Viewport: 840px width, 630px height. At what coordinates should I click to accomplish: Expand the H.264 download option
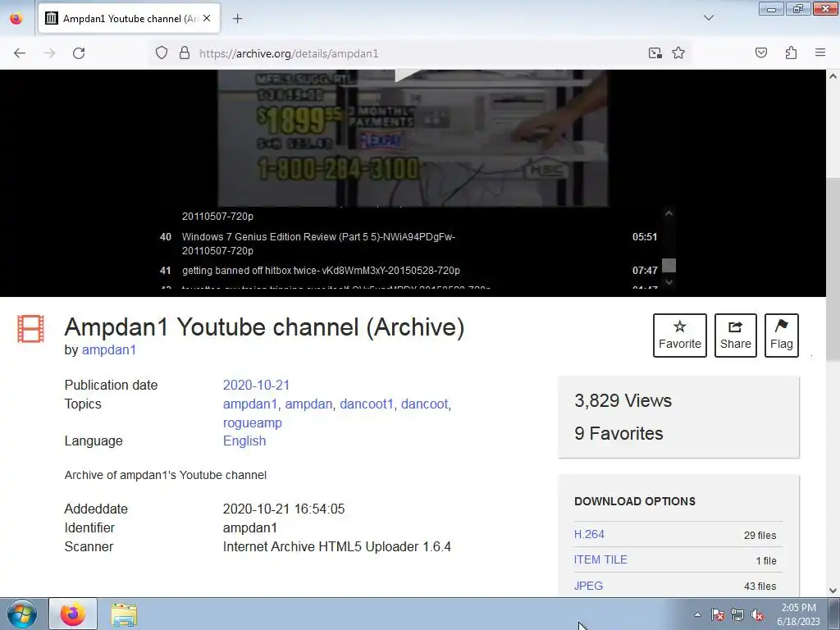tap(589, 534)
